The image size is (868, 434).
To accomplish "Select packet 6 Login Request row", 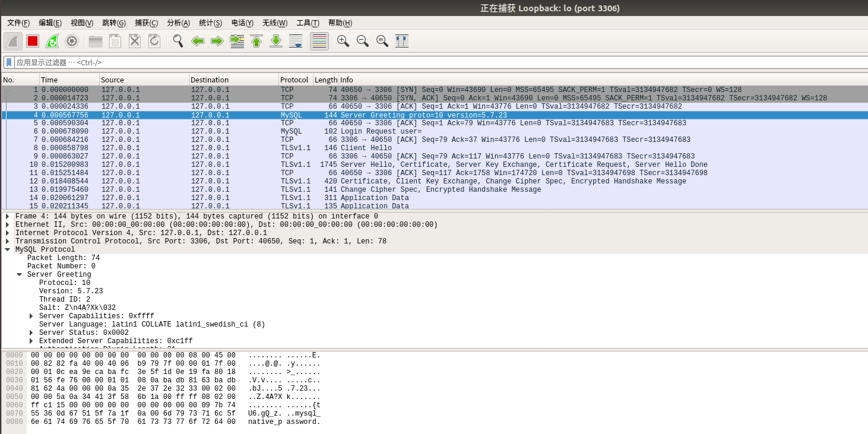I will pyautogui.click(x=434, y=131).
